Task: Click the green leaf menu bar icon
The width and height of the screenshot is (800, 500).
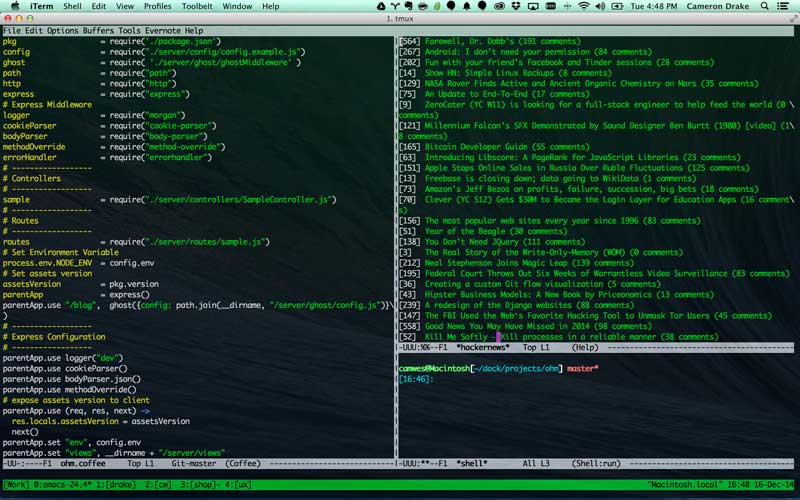Action: pos(437,6)
